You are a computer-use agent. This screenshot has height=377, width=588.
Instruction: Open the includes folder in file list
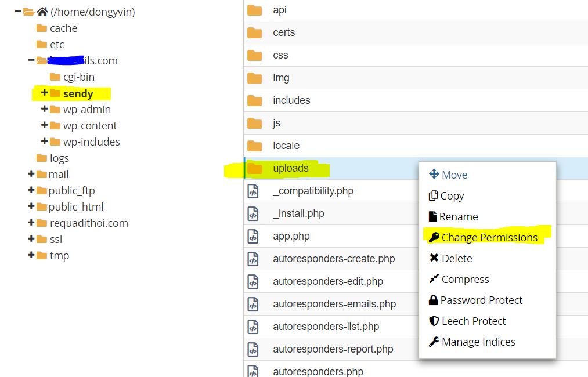point(291,100)
